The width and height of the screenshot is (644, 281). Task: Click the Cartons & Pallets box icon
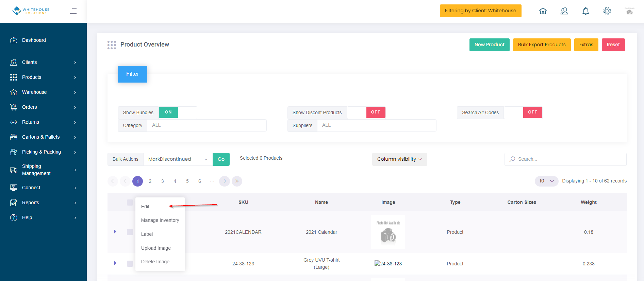[14, 137]
